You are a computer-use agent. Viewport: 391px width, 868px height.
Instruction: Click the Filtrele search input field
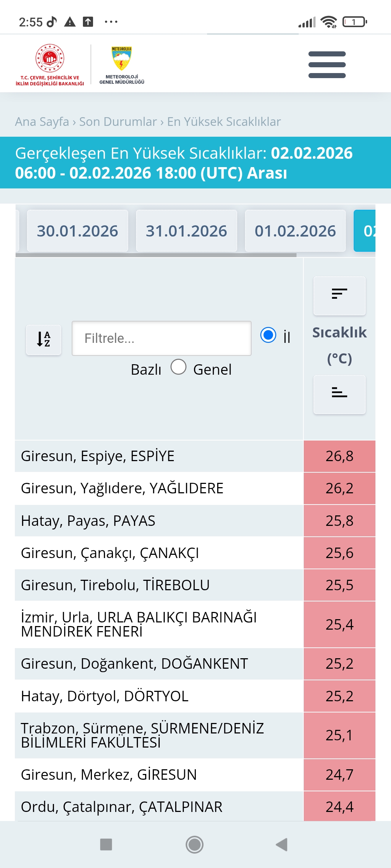(161, 338)
